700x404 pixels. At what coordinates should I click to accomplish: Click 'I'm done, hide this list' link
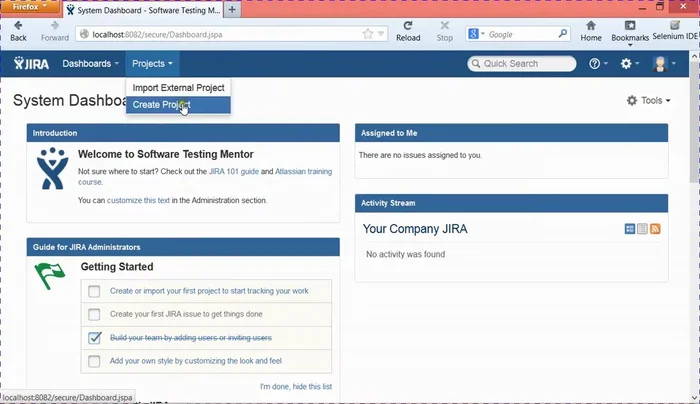295,386
